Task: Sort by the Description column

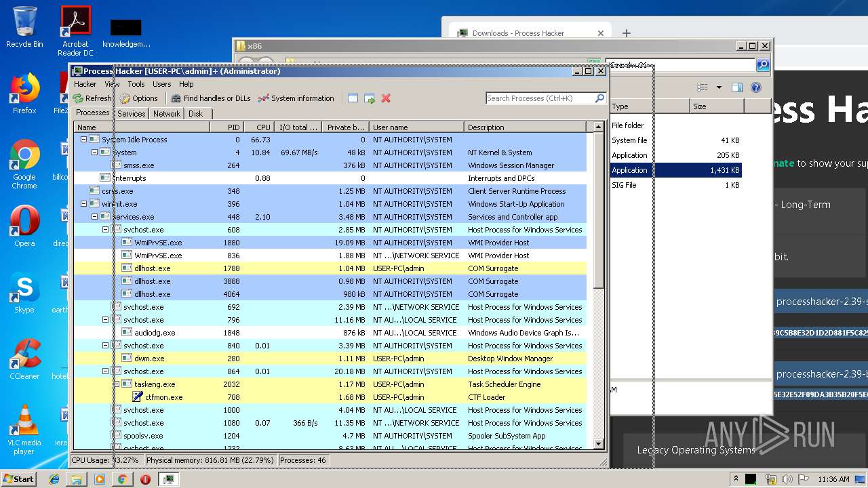Action: pos(525,127)
